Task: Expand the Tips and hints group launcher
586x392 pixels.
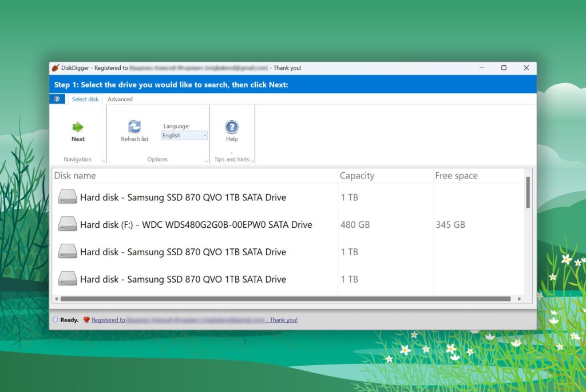Action: tap(252, 161)
